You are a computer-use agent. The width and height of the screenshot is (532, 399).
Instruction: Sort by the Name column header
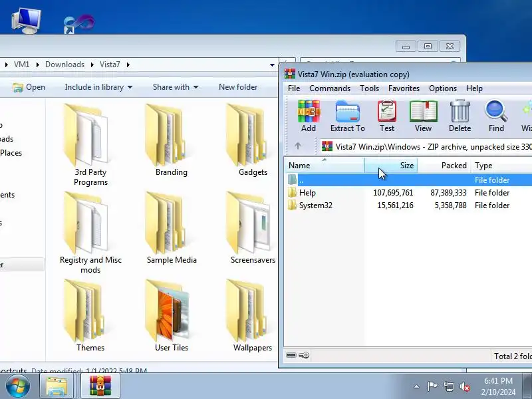pos(324,165)
